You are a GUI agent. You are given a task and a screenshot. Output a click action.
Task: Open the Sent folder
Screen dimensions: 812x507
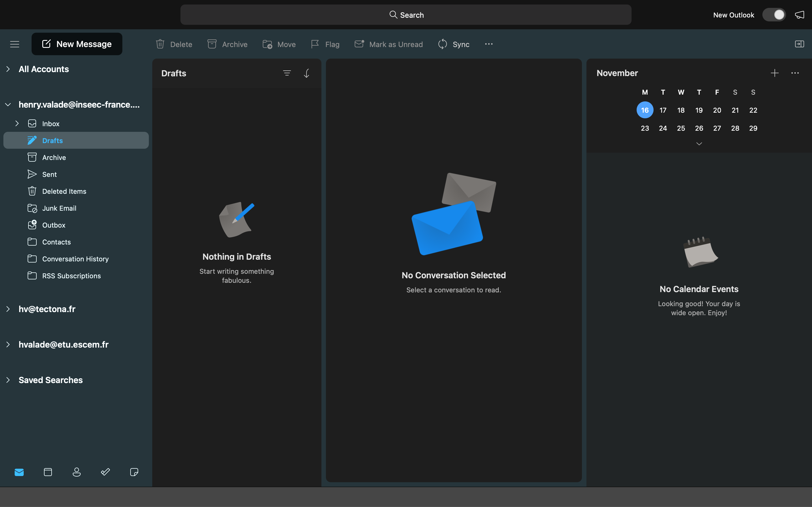click(x=49, y=174)
